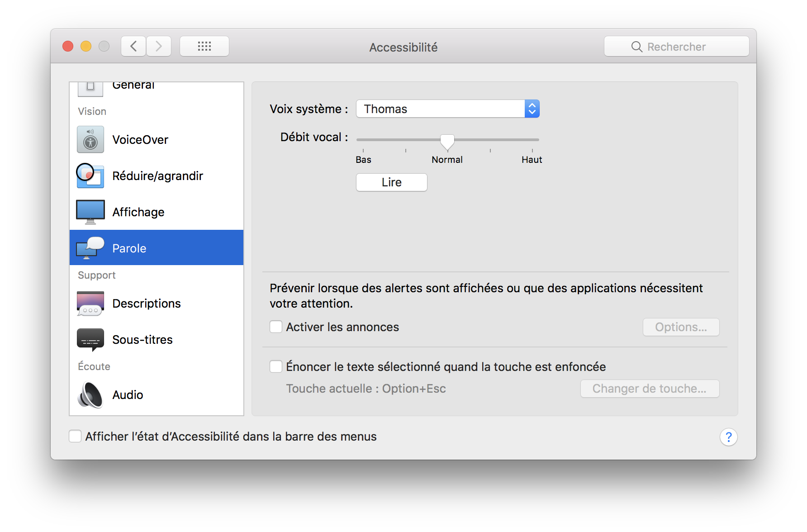Viewport: 807px width, 532px height.
Task: Enable Activer les annonces
Action: (x=275, y=327)
